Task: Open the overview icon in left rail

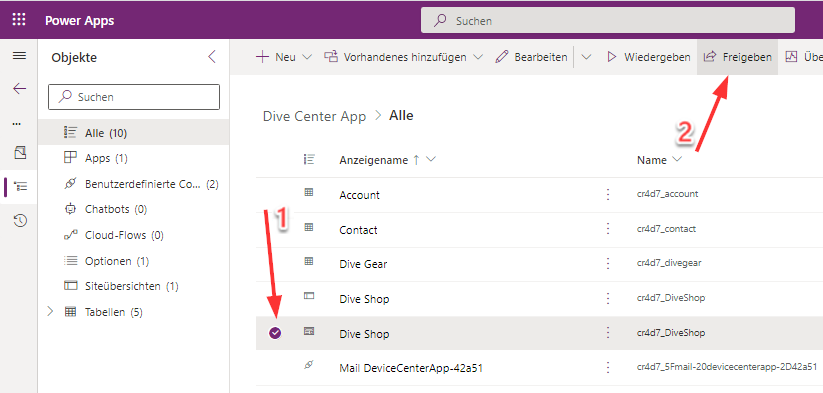Action: 19,153
